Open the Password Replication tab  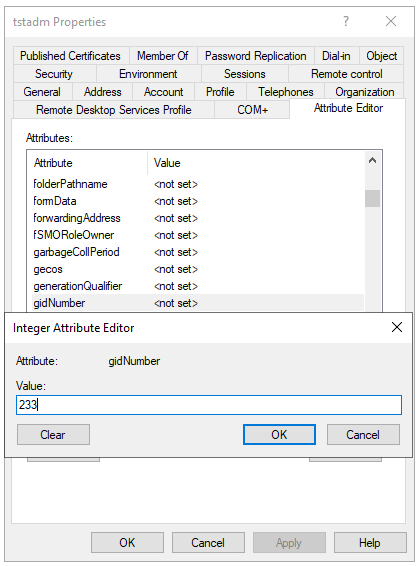click(x=255, y=56)
